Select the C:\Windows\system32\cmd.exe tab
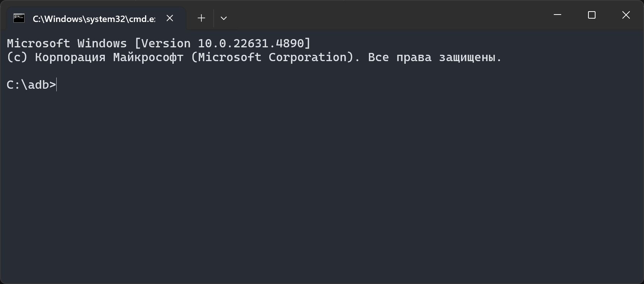This screenshot has height=284, width=644. pyautogui.click(x=94, y=19)
